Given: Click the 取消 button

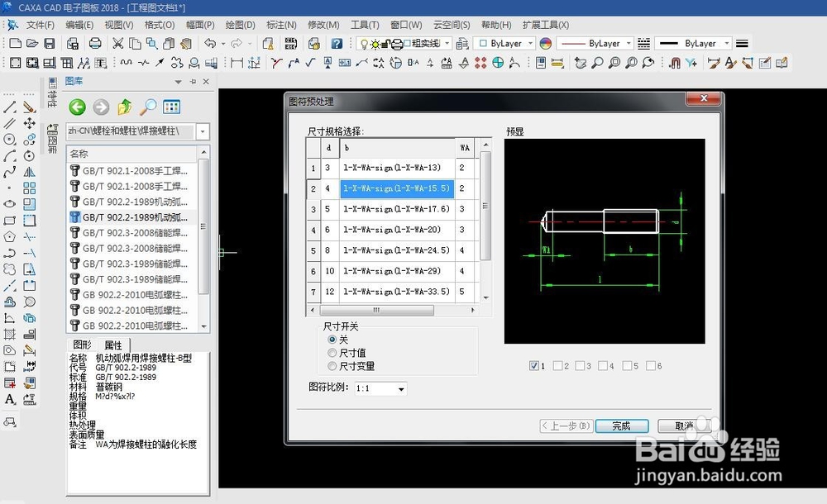Looking at the screenshot, I should [684, 426].
